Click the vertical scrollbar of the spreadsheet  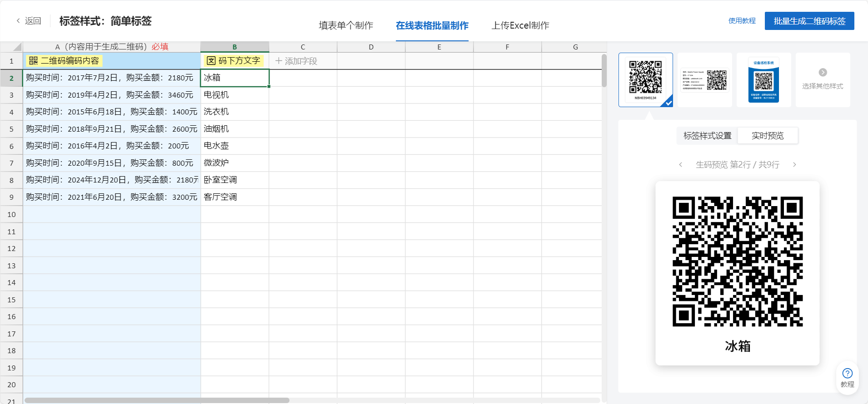click(x=604, y=70)
